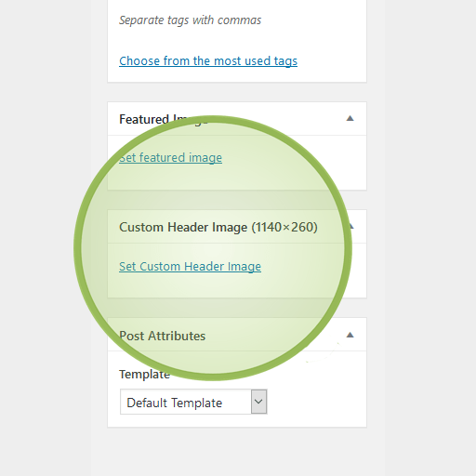Viewport: 476px width, 476px height.
Task: Select the Post Attributes panel heading
Action: coord(162,336)
